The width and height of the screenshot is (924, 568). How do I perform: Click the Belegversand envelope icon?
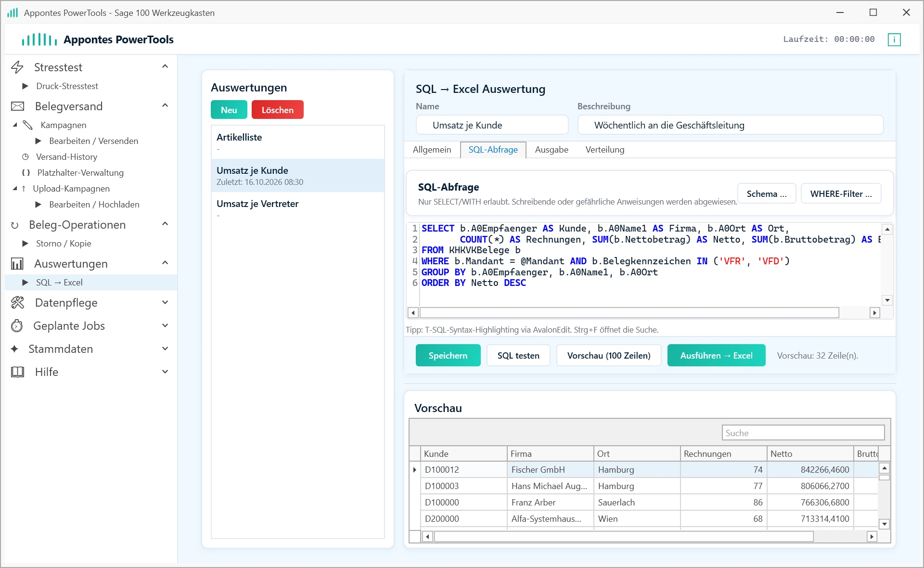[18, 106]
